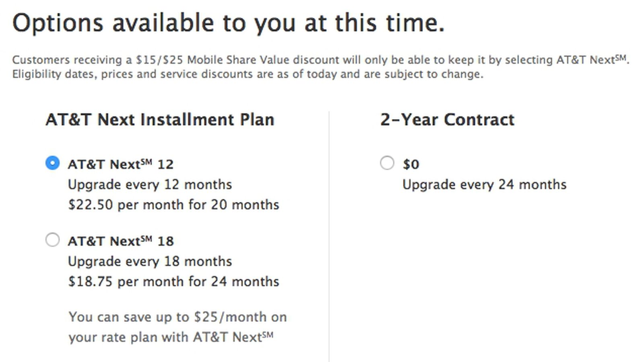Choose the AT&T Next 18 radio button
This screenshot has width=644, height=362.
(x=52, y=240)
